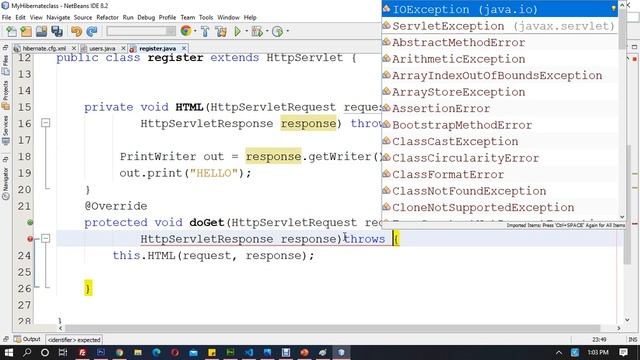The width and height of the screenshot is (640, 360).
Task: Switch to hibernate.cfg.xml tab
Action: pos(44,48)
